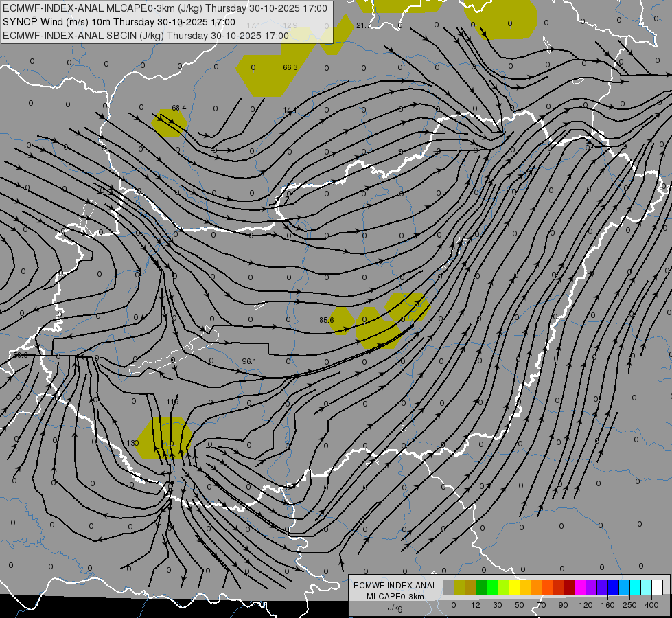672x618 pixels.
Task: Click the map value '68.4'
Action: pyautogui.click(x=178, y=108)
